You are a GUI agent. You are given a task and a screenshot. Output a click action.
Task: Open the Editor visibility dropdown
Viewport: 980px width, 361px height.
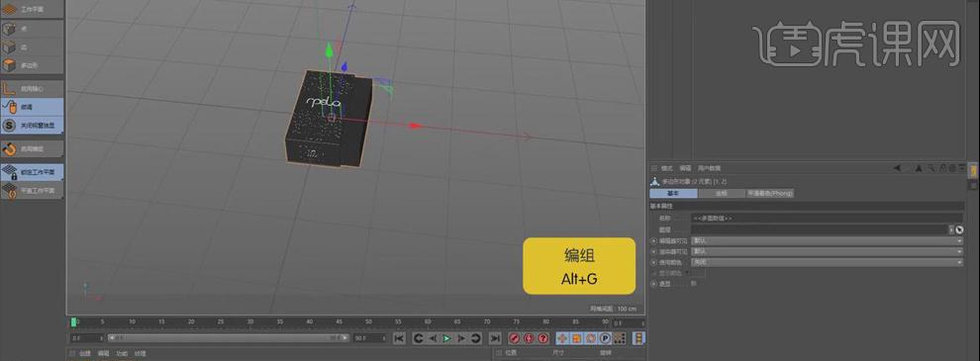[827, 240]
